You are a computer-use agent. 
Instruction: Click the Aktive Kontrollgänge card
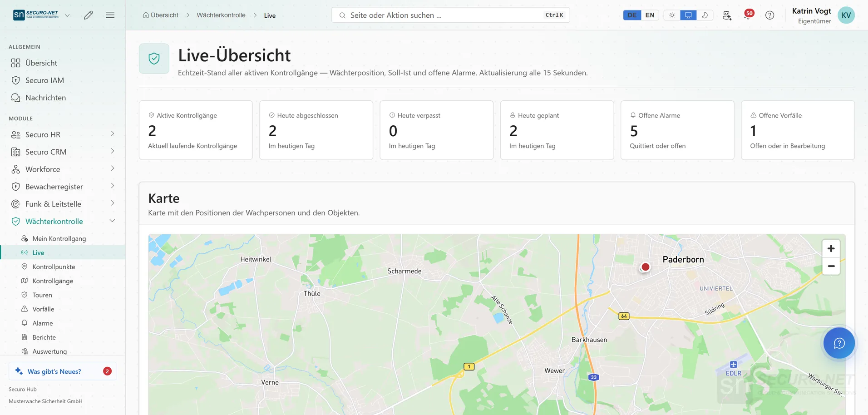click(x=196, y=130)
